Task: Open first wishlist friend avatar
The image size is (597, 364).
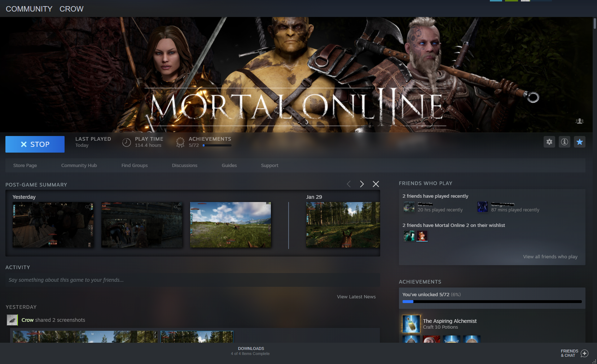Action: click(409, 236)
